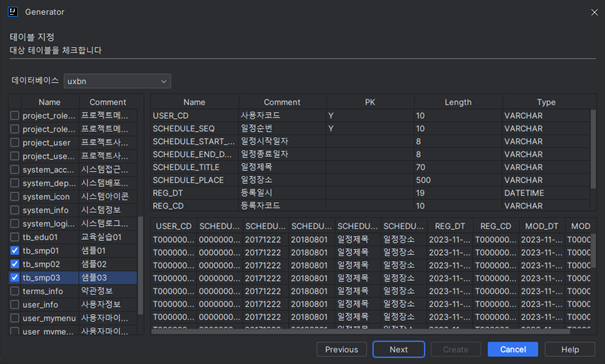Open the uxbn database dropdown
Viewport: 605px width, 364px height.
[x=117, y=81]
